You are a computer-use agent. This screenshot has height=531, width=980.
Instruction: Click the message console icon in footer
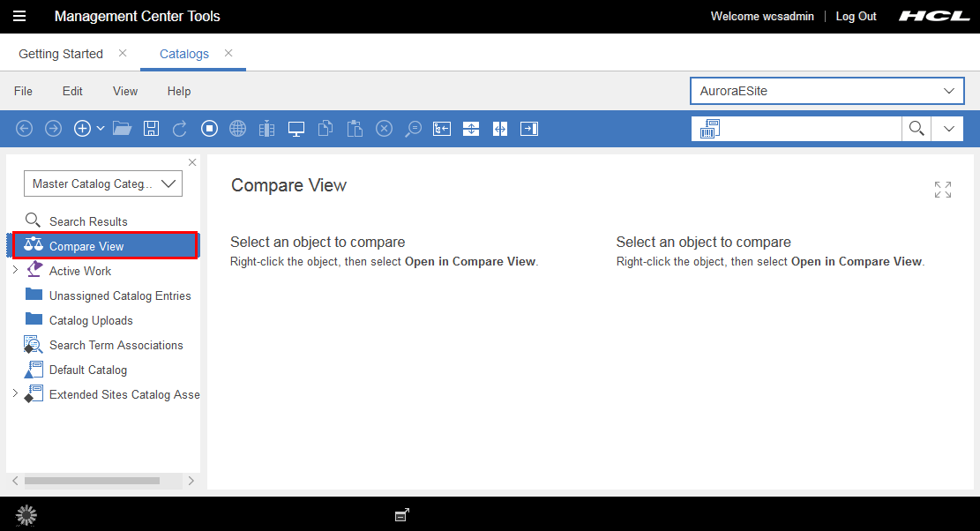(402, 515)
